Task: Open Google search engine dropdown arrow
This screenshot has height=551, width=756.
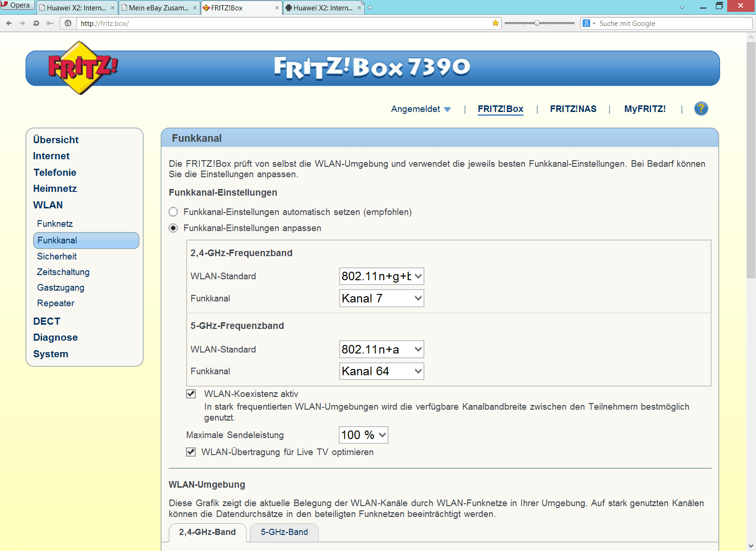Action: (594, 23)
